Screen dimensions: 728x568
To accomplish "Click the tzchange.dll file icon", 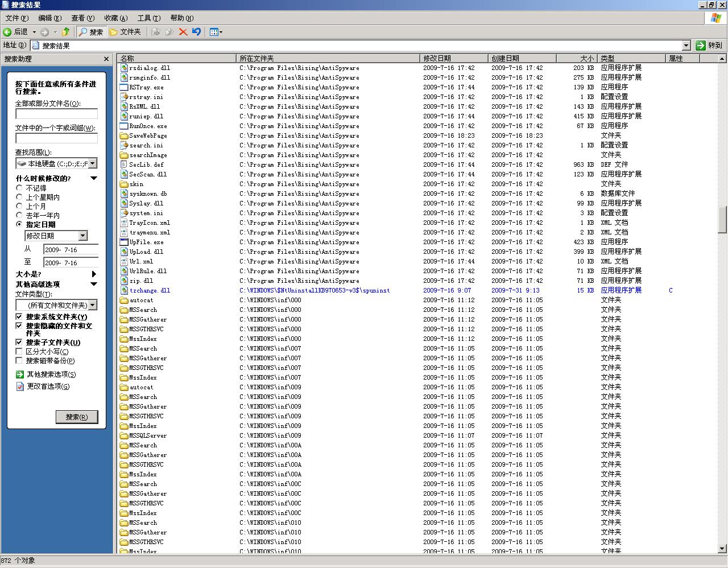I will (x=124, y=290).
